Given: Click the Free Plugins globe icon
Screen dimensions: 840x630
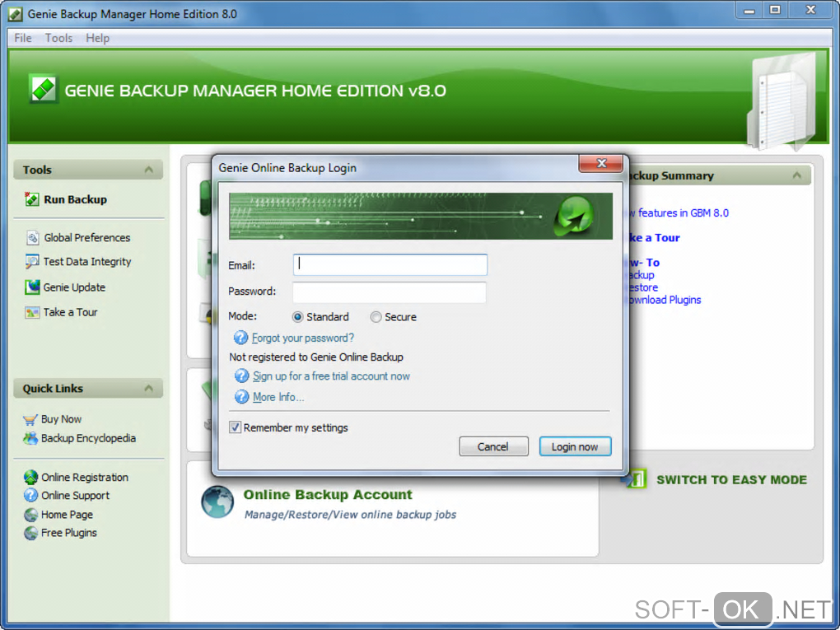Looking at the screenshot, I should click(x=31, y=533).
